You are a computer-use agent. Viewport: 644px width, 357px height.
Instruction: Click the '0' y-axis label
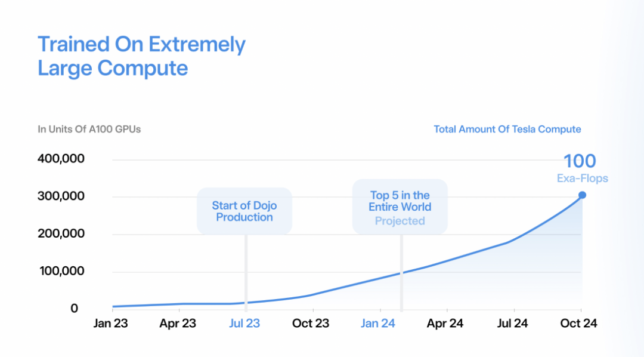pyautogui.click(x=75, y=309)
